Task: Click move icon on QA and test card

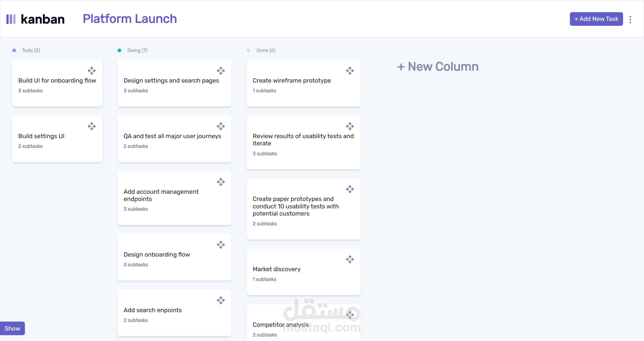Action: click(x=220, y=126)
